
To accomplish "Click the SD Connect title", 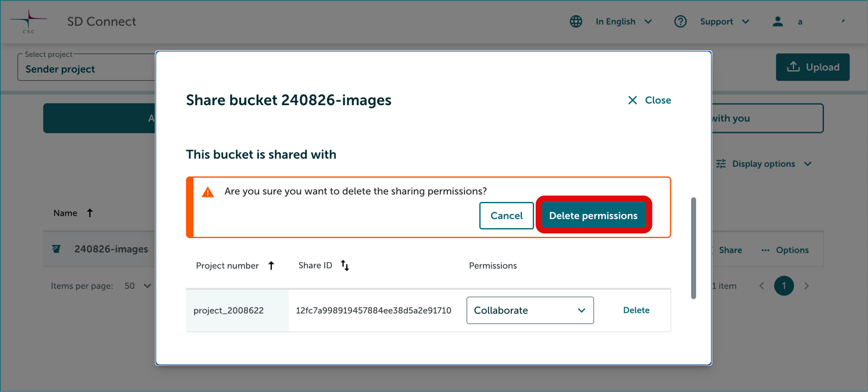I will [102, 21].
